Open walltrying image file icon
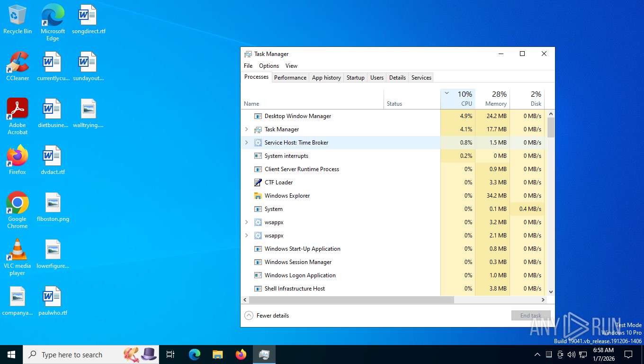The height and width of the screenshot is (364, 644). point(89,114)
